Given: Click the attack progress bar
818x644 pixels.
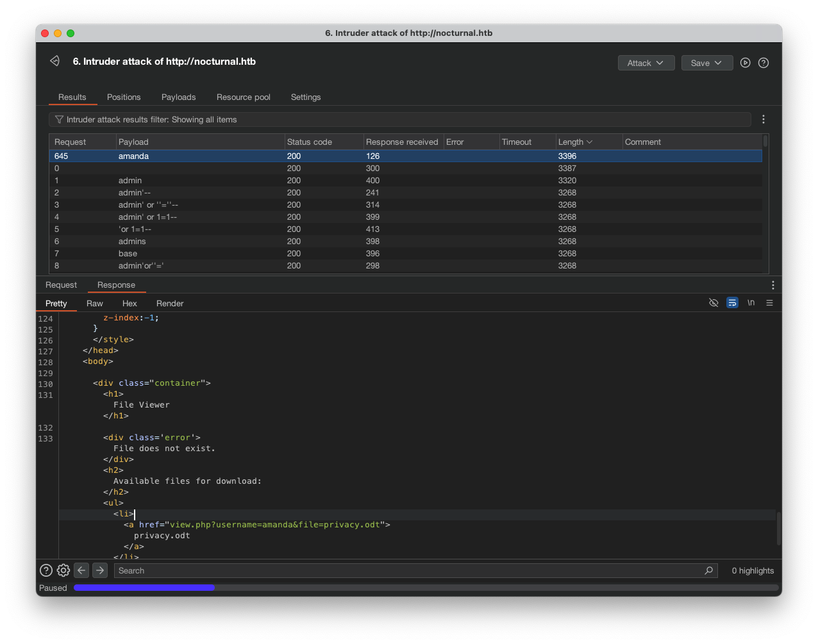Looking at the screenshot, I should [x=426, y=588].
